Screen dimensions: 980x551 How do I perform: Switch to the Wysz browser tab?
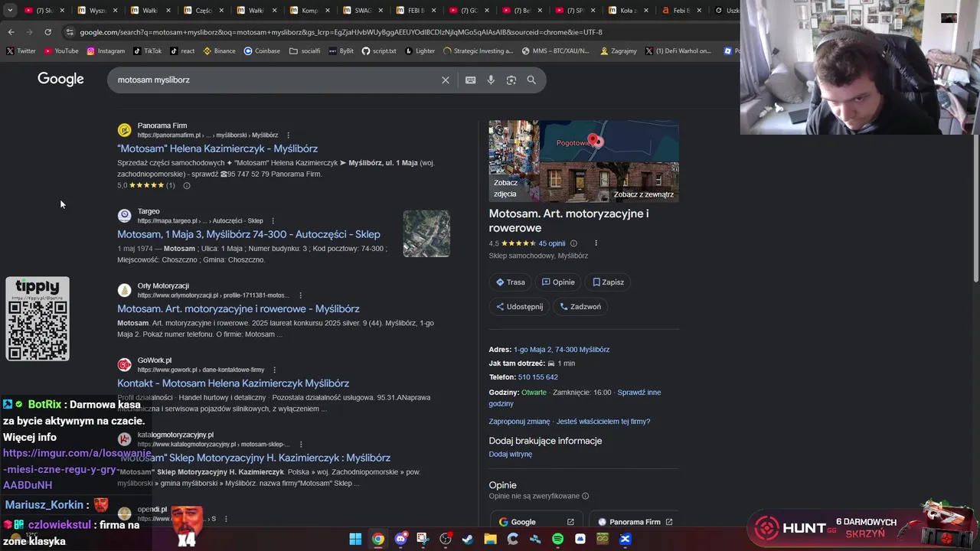click(96, 11)
